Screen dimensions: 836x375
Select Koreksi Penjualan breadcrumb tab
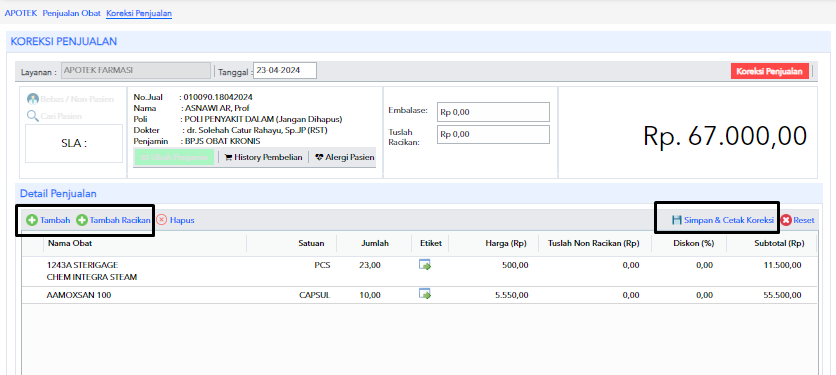coord(139,13)
